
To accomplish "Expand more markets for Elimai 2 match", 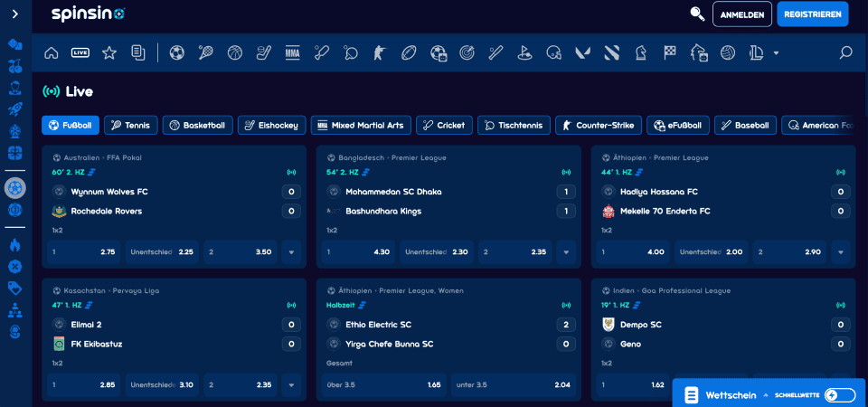I will (x=291, y=384).
